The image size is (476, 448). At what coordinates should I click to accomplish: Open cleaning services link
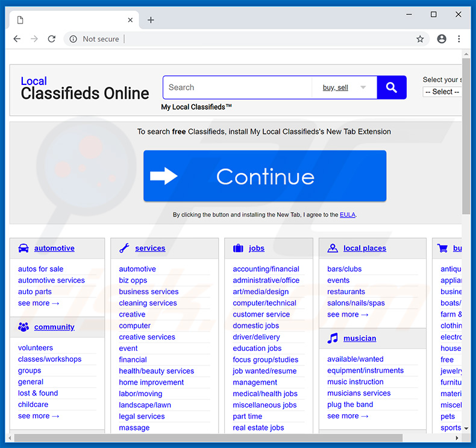click(148, 303)
